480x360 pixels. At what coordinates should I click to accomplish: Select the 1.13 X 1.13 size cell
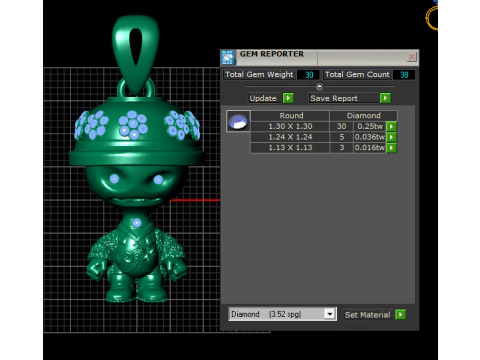click(x=290, y=148)
